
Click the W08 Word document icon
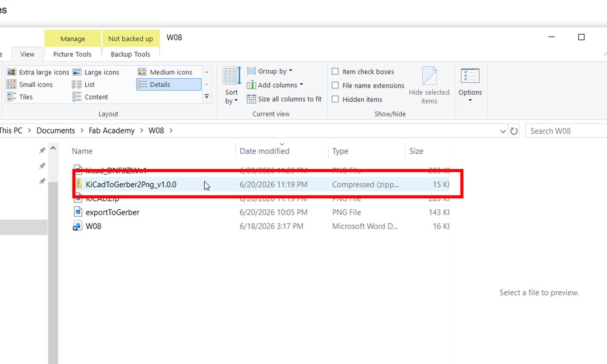pyautogui.click(x=78, y=226)
